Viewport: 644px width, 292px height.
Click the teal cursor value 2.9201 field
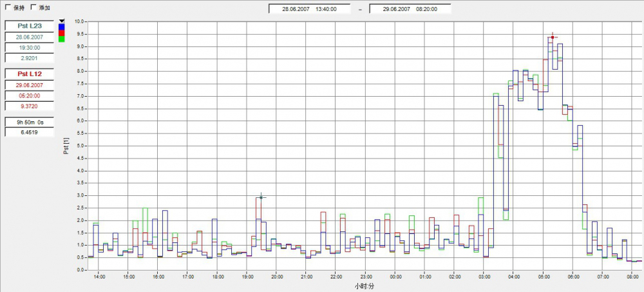tap(31, 57)
